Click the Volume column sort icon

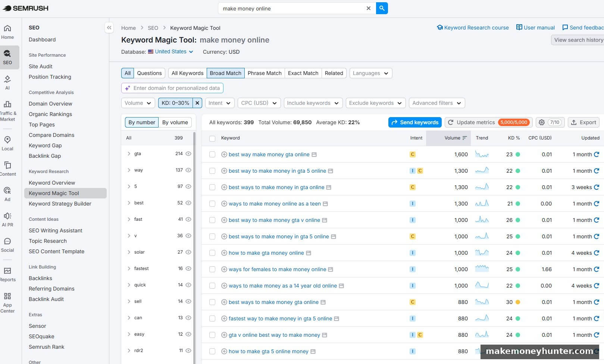point(465,138)
